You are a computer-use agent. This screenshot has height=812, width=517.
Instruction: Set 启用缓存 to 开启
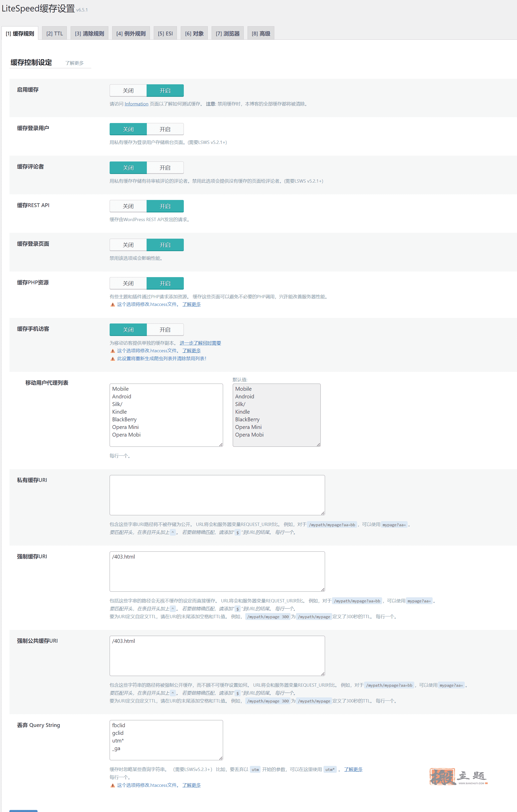pos(165,90)
